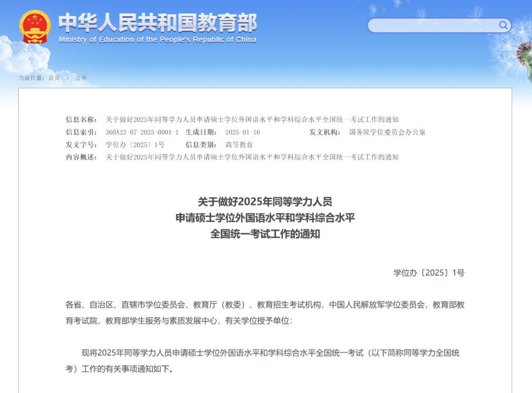The height and width of the screenshot is (393, 532).
Task: Click the 中华人民共和国教育部 site title
Action: [x=157, y=22]
